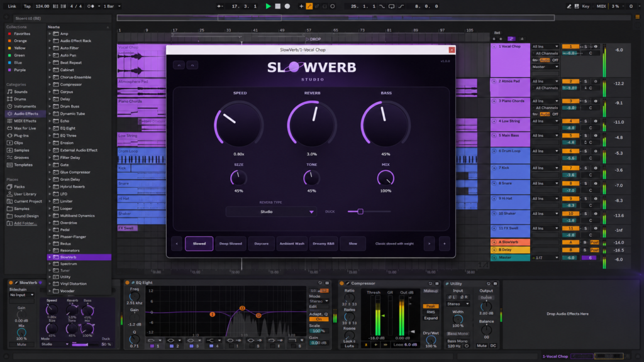Click the large BASS knob in SlowVerb
This screenshot has width=644, height=362.
coord(386,124)
